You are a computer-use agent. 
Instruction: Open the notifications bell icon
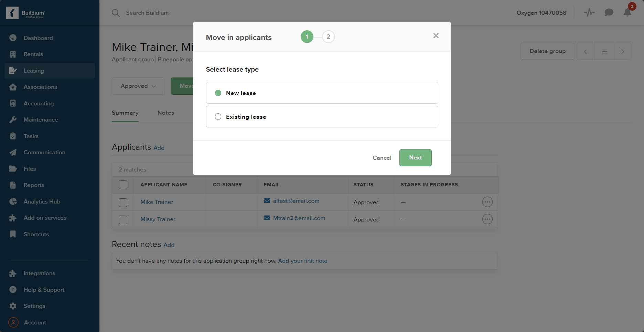click(x=627, y=13)
